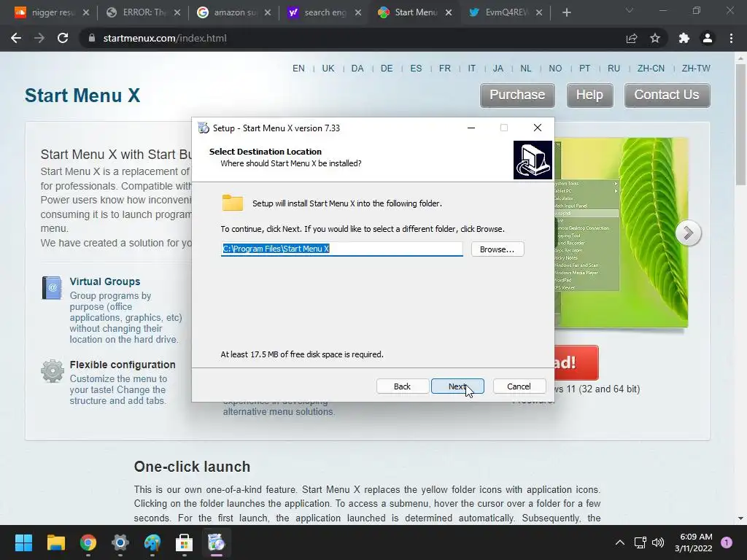Viewport: 747px width, 560px height.
Task: Close the amazon Google search tab
Action: pos(267,12)
